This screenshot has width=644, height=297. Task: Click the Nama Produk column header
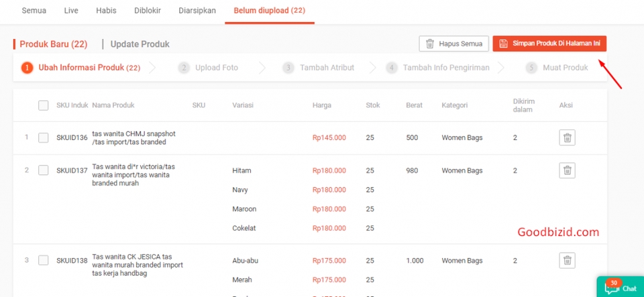click(x=113, y=105)
